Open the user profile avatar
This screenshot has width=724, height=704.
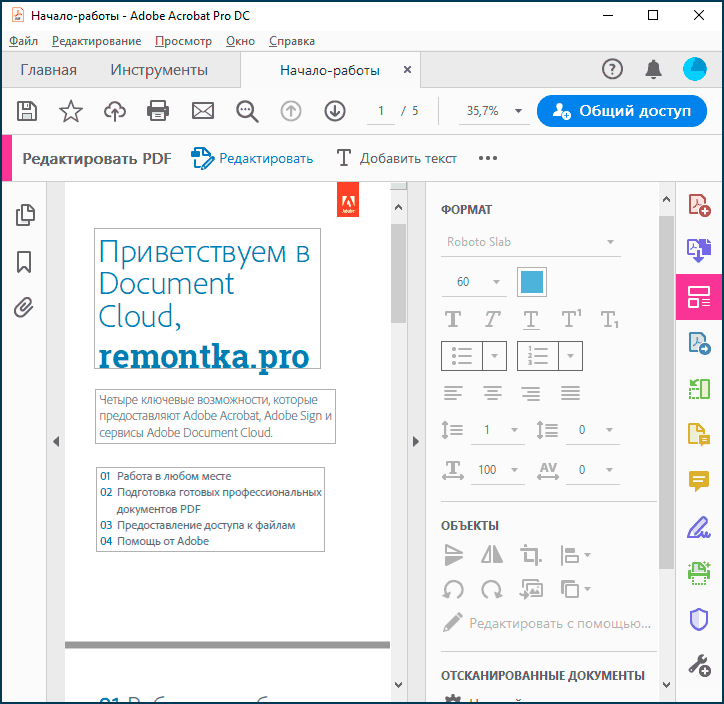click(695, 69)
